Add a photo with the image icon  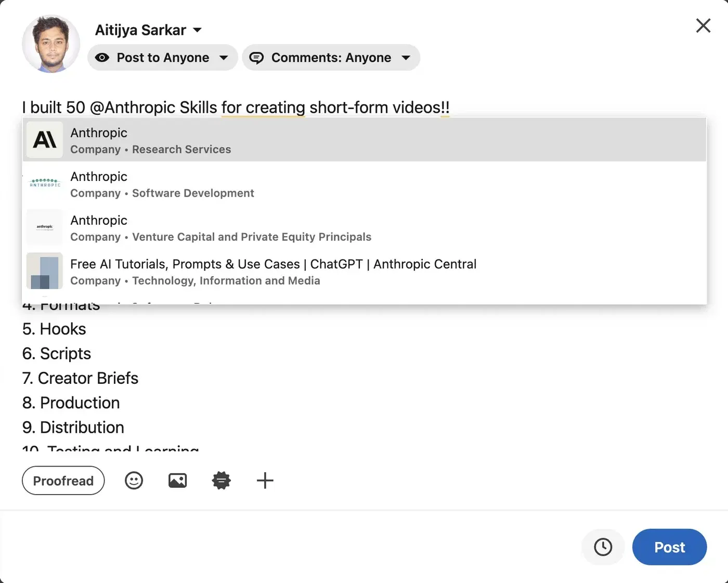pyautogui.click(x=178, y=481)
